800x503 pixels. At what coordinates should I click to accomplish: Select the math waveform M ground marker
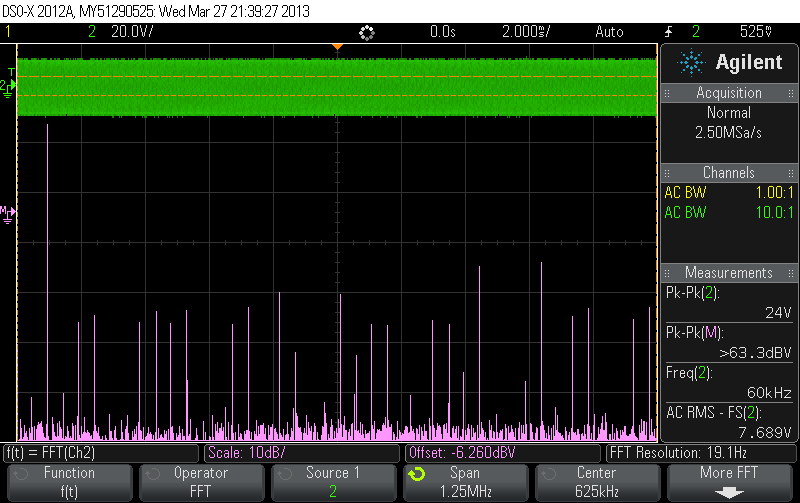coord(7,214)
